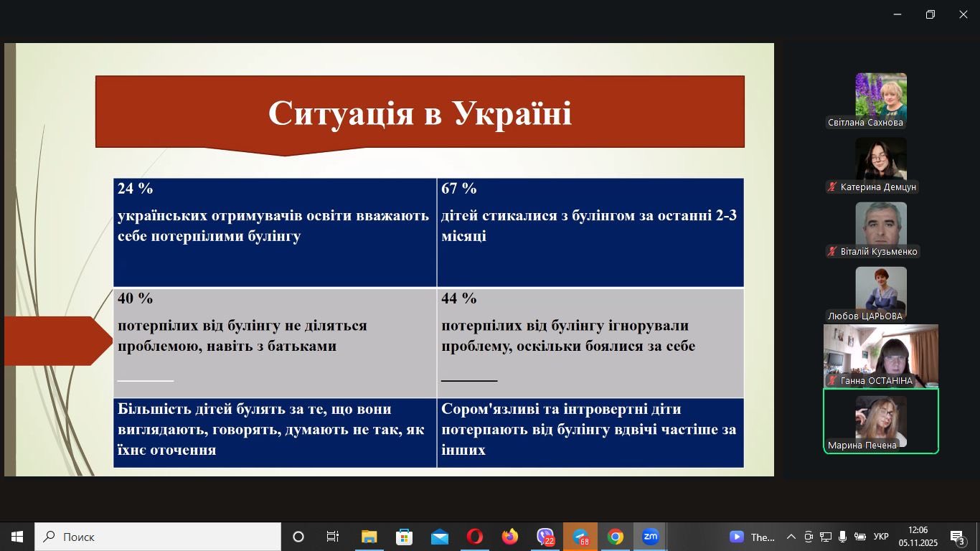Launch Firefox browser from taskbar

[x=510, y=537]
